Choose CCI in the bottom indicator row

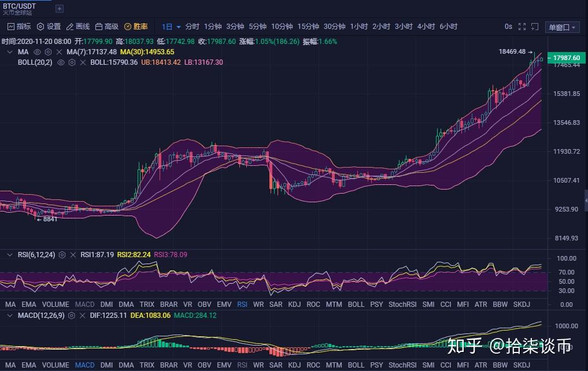(446, 365)
